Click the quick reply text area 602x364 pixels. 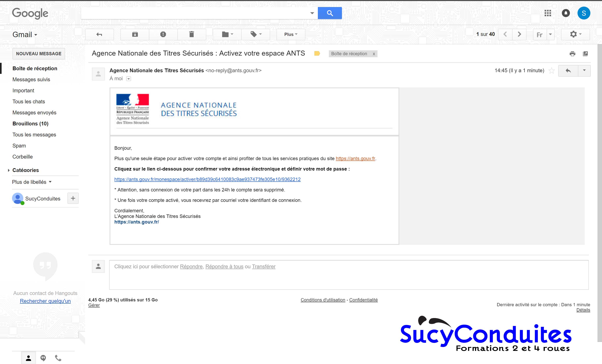pos(349,275)
